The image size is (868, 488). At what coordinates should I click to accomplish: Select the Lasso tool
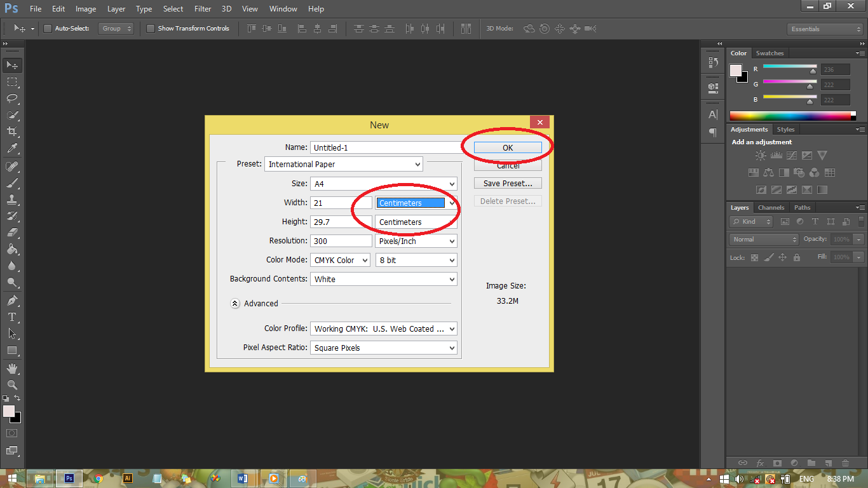click(x=12, y=98)
